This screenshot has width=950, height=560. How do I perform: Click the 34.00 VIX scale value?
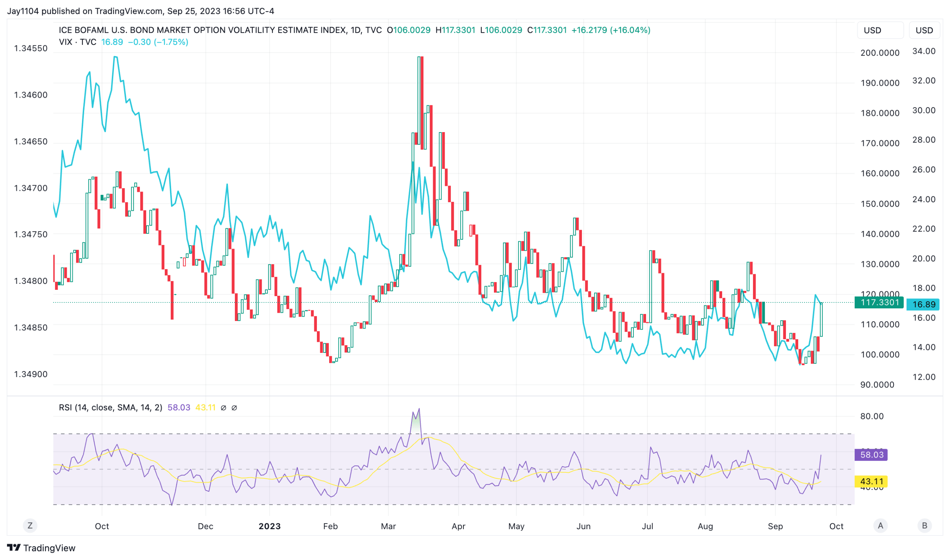[x=924, y=51]
